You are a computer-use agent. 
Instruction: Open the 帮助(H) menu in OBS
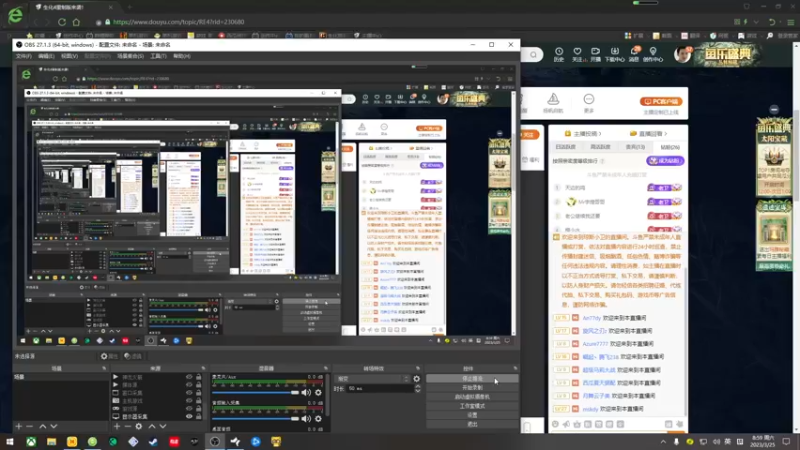pyautogui.click(x=182, y=56)
